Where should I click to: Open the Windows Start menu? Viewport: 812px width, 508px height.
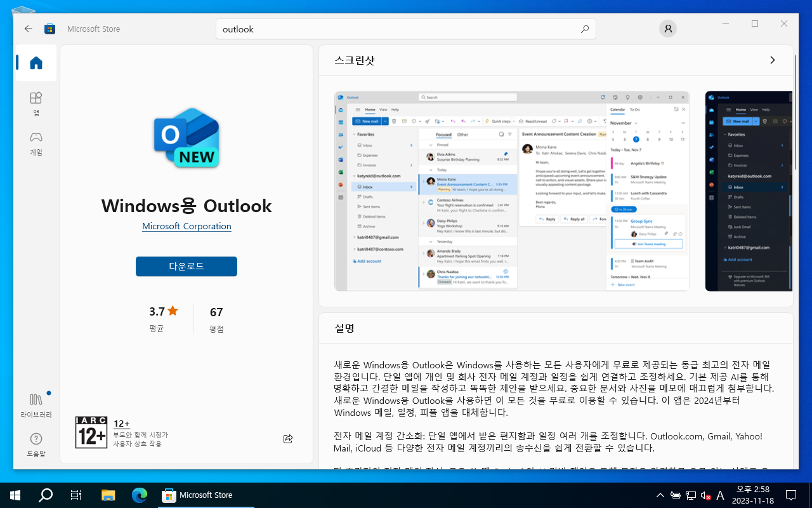coord(15,495)
